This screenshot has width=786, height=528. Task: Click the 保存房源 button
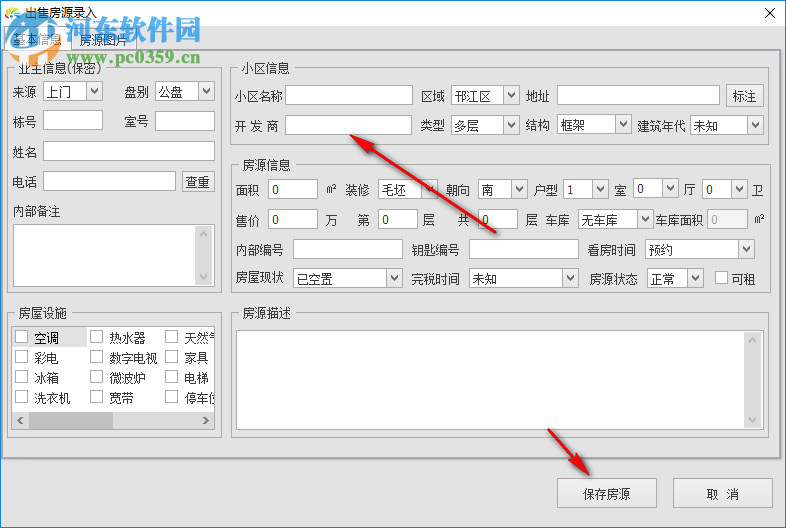[x=607, y=494]
